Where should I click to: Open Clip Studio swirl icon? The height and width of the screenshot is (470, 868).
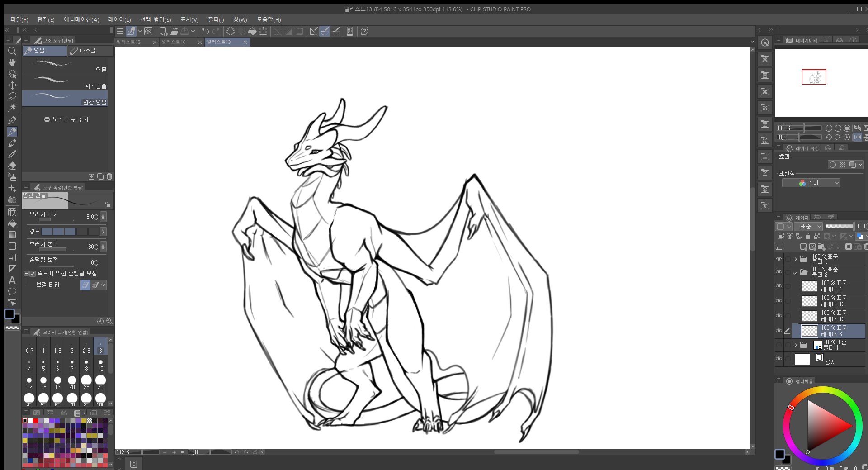tap(148, 31)
